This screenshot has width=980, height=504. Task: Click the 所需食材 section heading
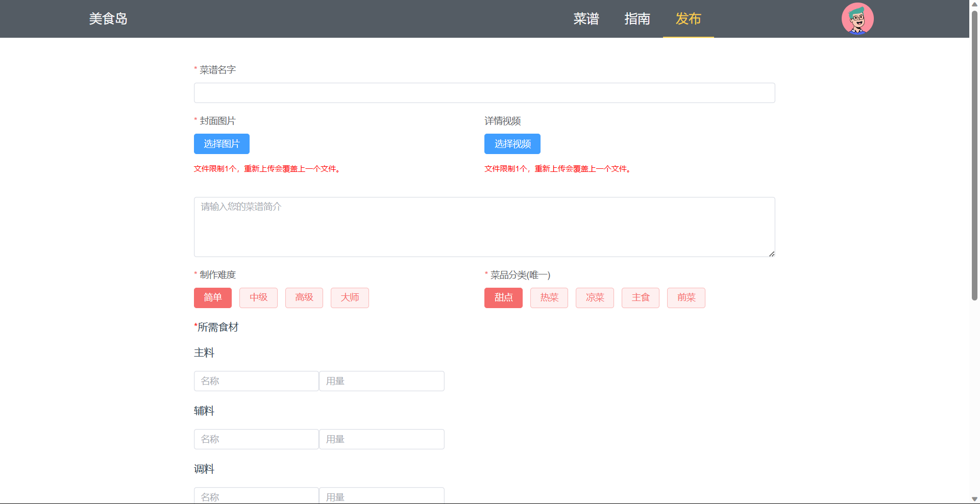[216, 327]
